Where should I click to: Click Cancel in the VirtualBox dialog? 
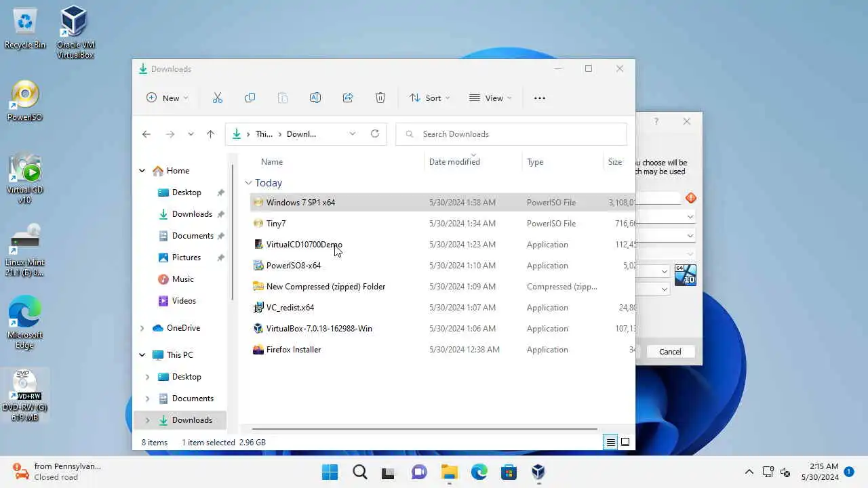(x=670, y=352)
